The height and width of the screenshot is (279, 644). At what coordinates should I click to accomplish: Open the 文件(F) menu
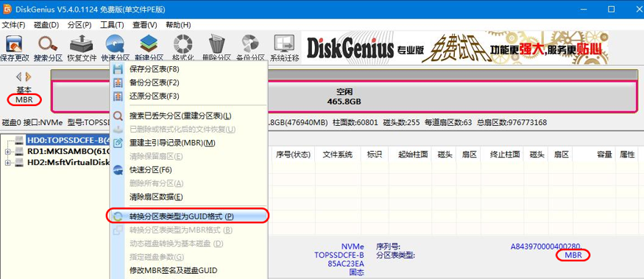[13, 24]
